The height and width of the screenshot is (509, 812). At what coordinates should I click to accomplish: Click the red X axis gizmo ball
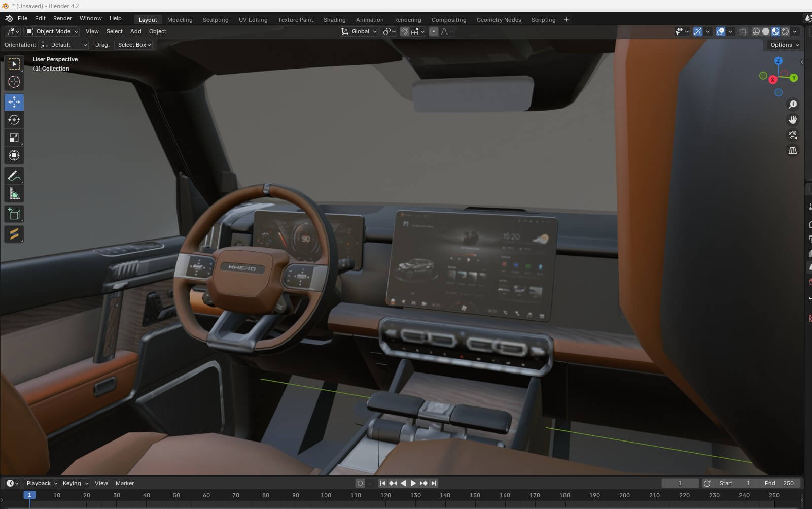click(x=772, y=80)
